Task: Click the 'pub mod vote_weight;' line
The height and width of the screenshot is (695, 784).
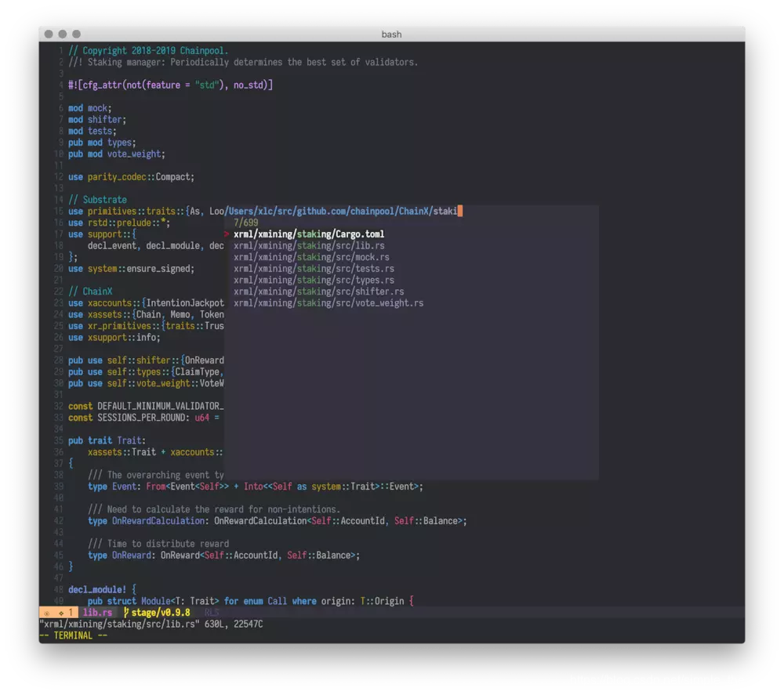Action: (x=117, y=154)
